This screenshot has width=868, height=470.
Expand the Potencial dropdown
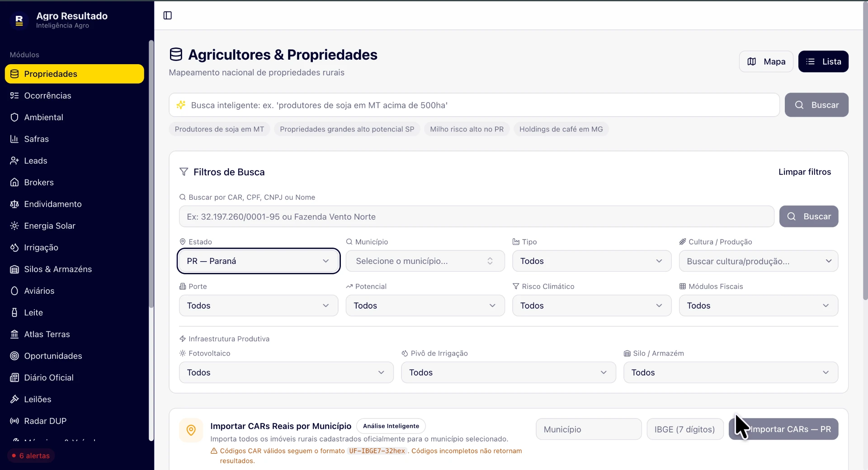425,305
